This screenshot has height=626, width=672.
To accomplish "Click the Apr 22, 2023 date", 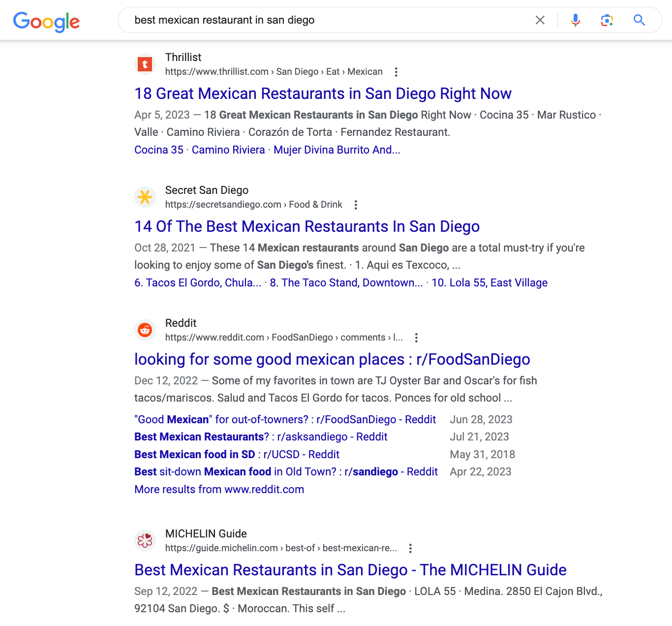I will point(481,471).
